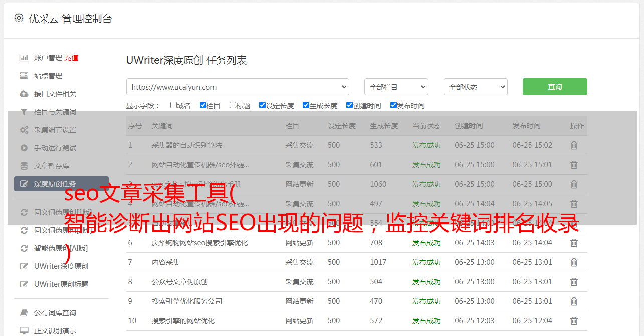Click keyword 采集器的自动识别算法 in row 1
This screenshot has width=644, height=336.
pyautogui.click(x=187, y=145)
